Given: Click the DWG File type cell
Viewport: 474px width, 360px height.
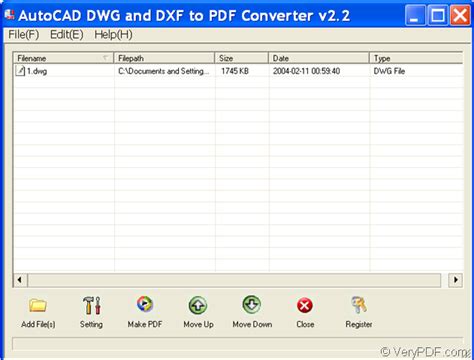Looking at the screenshot, I should coord(389,71).
